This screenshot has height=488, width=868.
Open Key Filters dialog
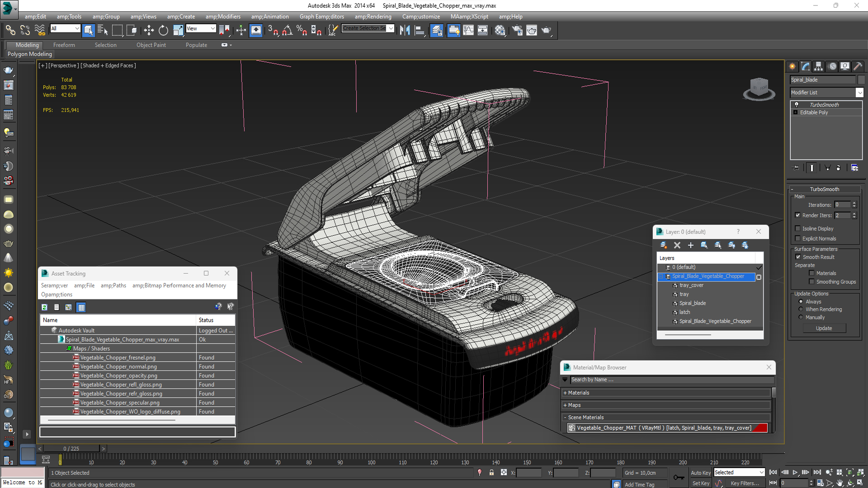[x=745, y=483]
